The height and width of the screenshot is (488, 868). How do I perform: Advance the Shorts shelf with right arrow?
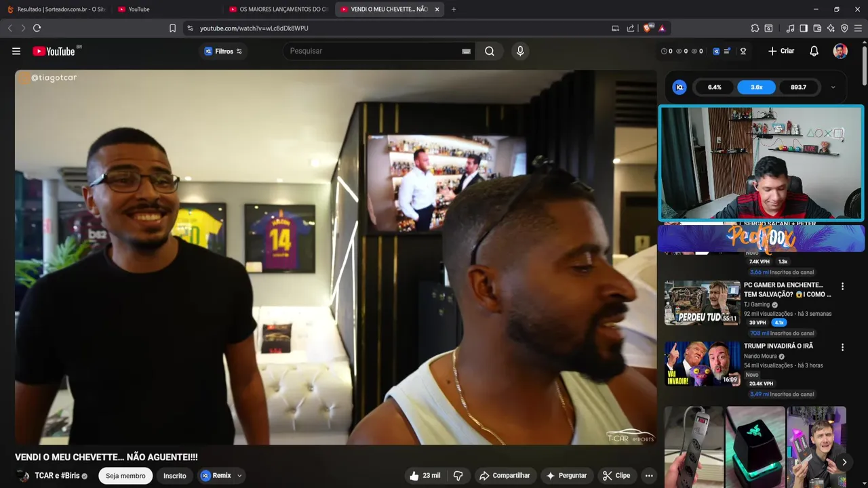coord(844,462)
